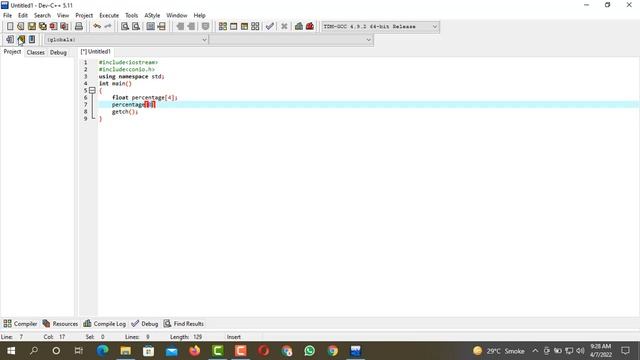Undo the last edit via toolbar
640x360 pixels.
[x=97, y=27]
